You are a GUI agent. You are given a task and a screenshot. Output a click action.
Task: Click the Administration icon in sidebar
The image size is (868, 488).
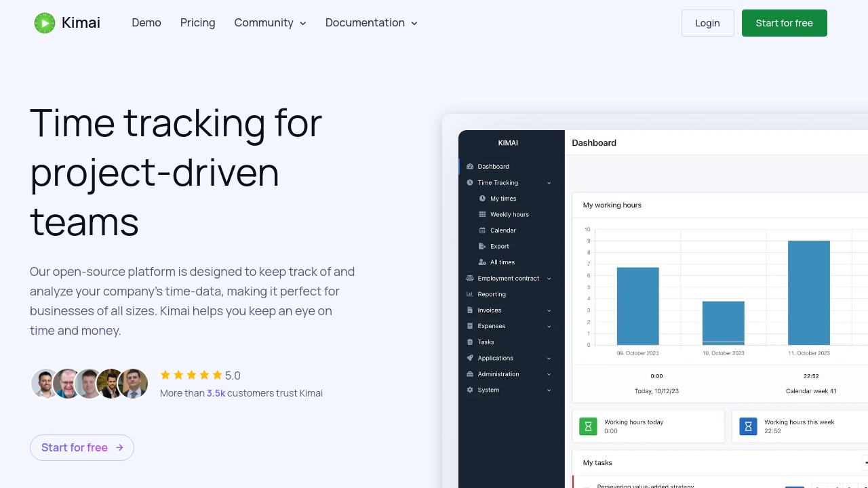coord(470,373)
